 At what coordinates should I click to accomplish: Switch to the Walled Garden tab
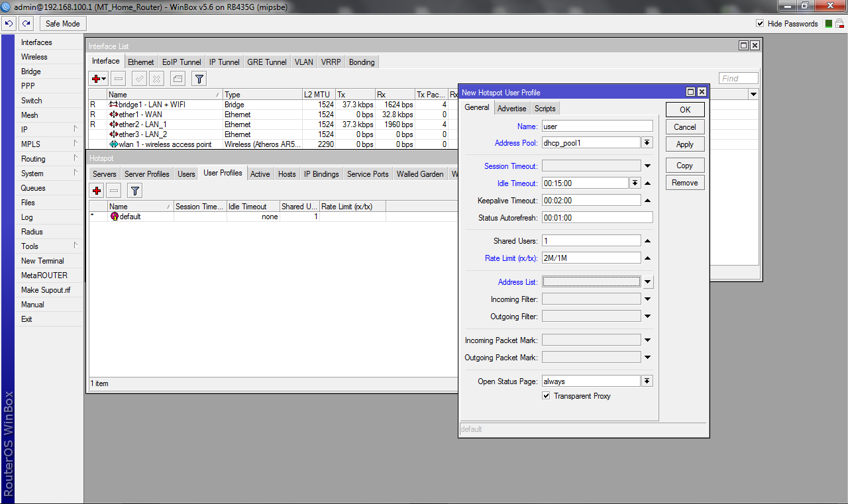[x=420, y=174]
